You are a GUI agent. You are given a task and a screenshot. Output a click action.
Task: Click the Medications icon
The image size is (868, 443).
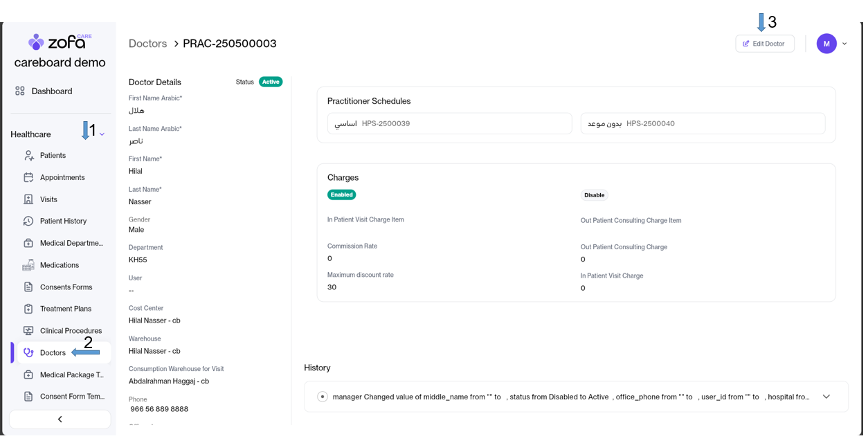(x=28, y=265)
